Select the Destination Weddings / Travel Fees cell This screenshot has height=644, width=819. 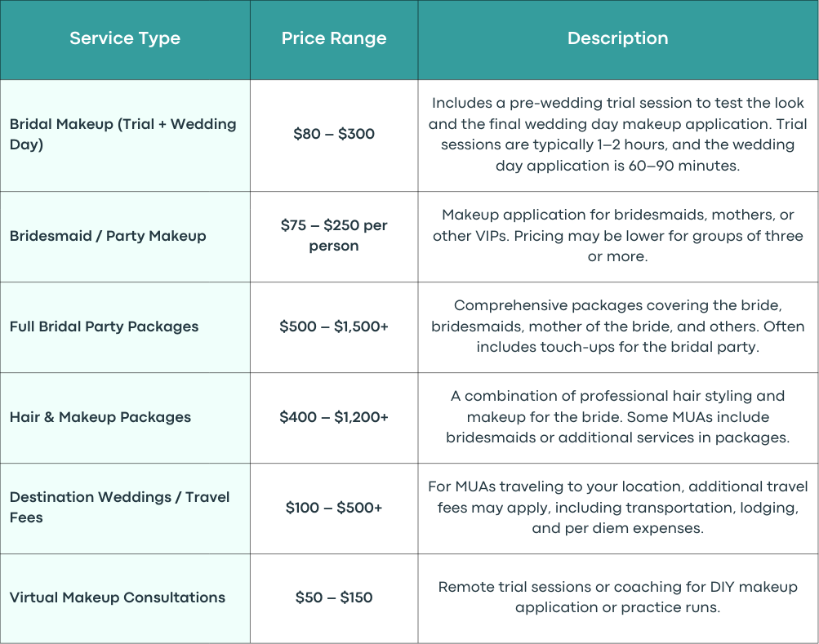[125, 509]
